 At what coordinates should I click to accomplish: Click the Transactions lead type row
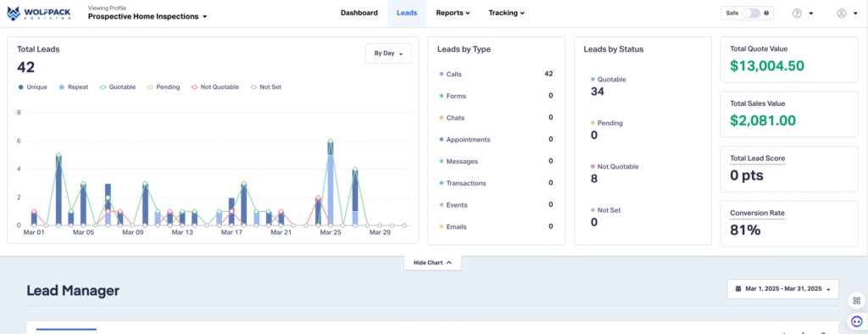coord(495,183)
